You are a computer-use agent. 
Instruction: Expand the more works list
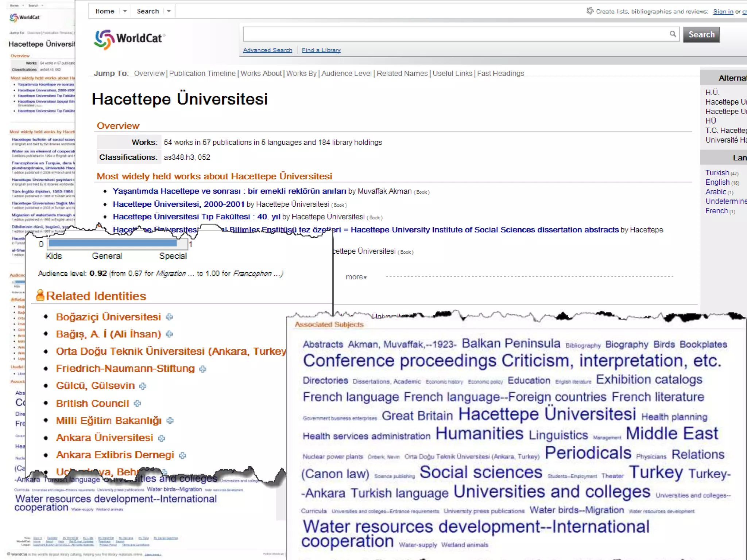356,277
